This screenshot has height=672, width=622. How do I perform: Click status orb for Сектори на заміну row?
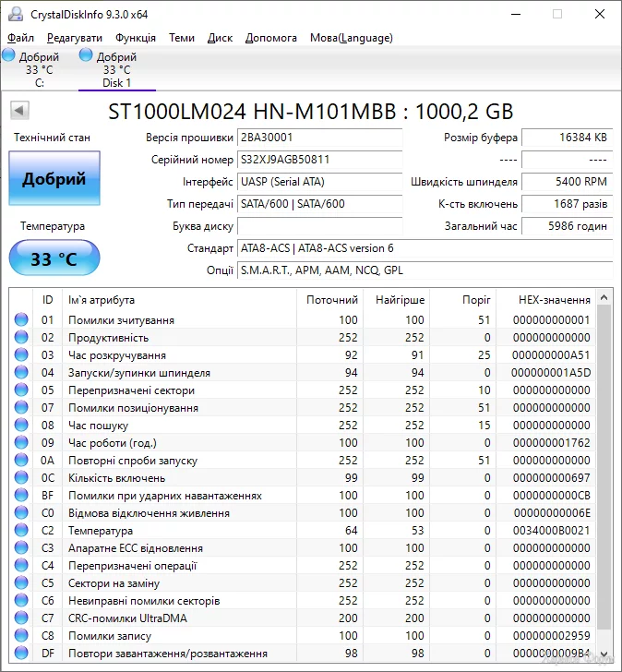click(21, 582)
